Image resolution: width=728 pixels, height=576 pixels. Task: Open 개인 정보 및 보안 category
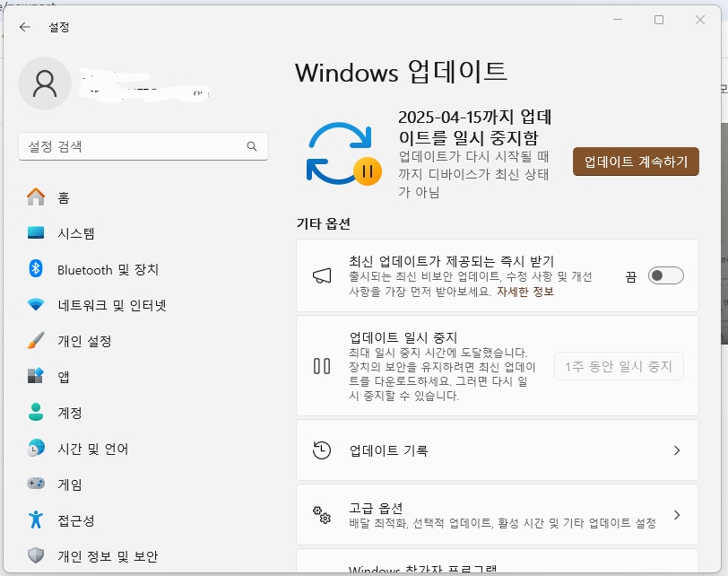click(108, 556)
